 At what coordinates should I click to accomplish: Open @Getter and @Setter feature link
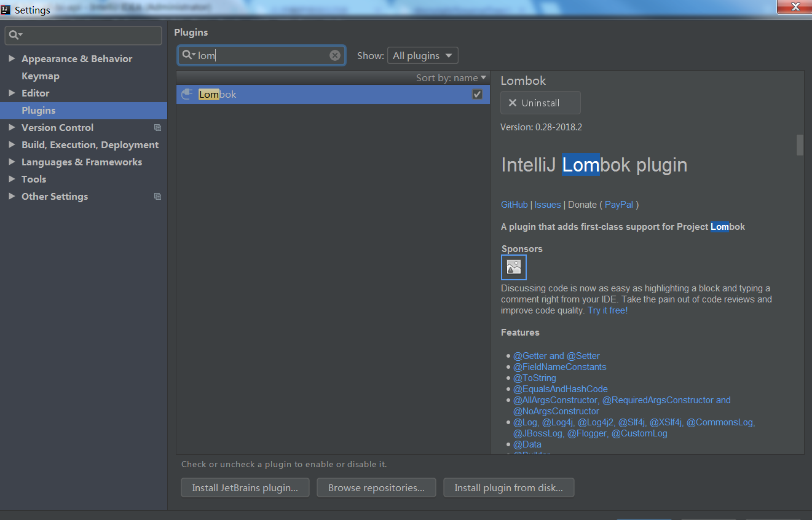(x=556, y=356)
